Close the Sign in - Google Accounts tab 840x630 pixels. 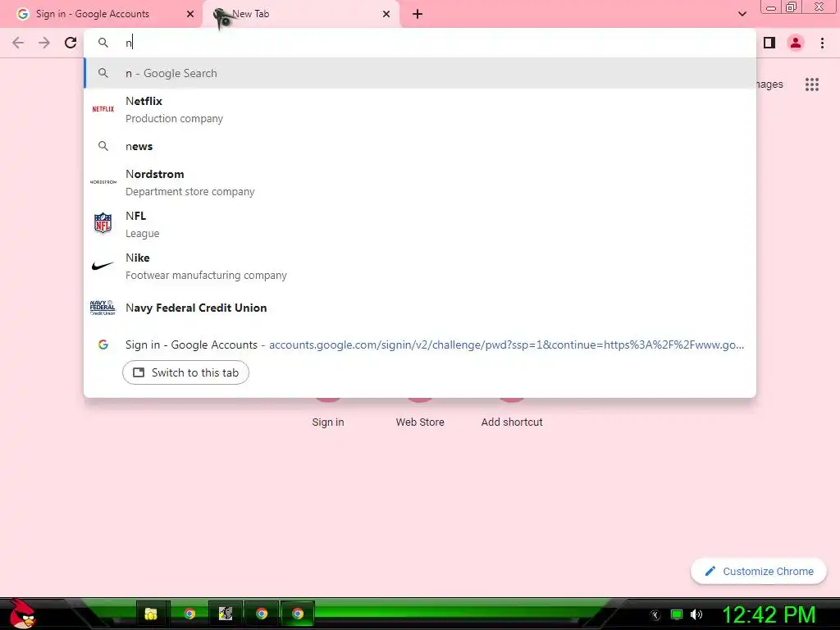(x=190, y=14)
